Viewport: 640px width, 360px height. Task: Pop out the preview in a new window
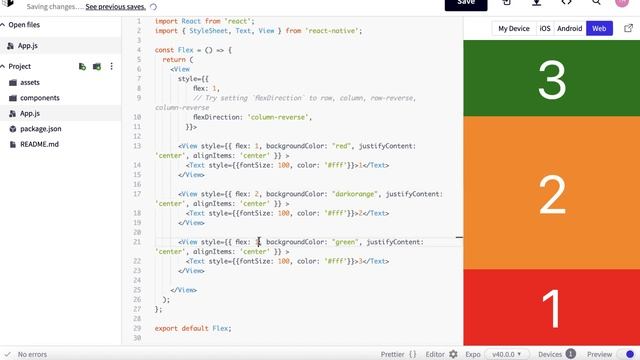(x=628, y=28)
